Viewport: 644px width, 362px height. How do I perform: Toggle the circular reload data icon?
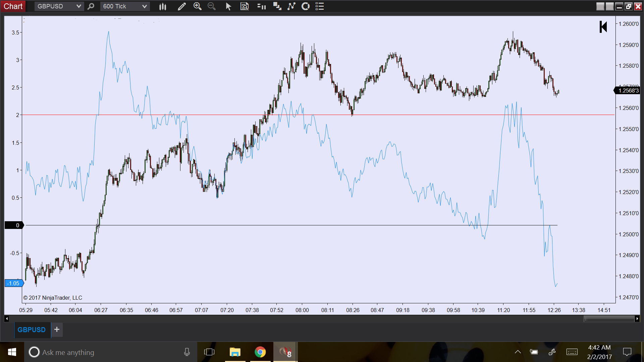pyautogui.click(x=306, y=6)
